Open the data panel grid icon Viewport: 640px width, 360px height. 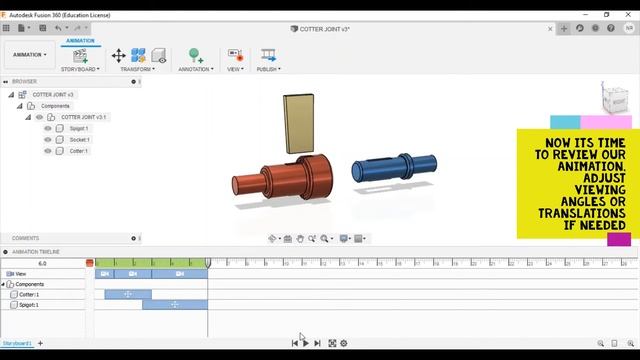point(6,28)
